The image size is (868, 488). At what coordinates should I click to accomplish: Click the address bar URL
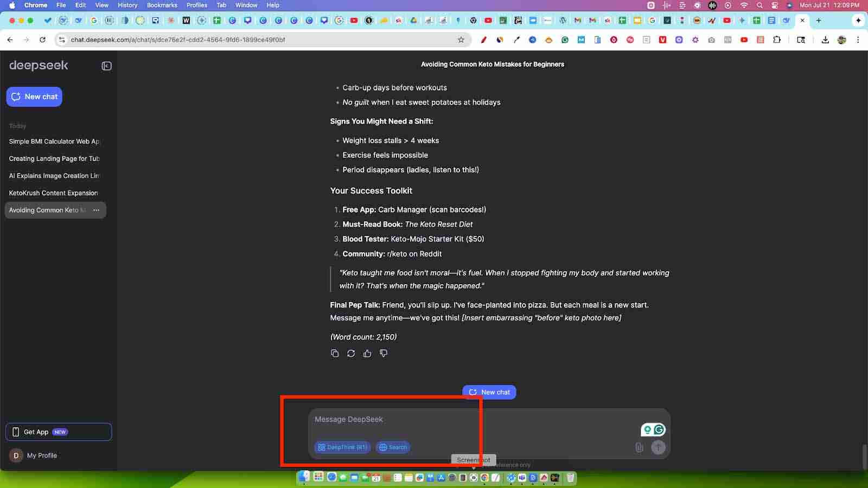pos(178,40)
